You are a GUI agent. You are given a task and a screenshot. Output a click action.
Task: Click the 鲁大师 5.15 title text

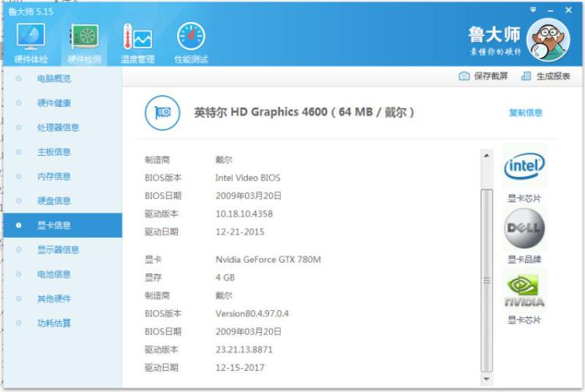click(31, 12)
